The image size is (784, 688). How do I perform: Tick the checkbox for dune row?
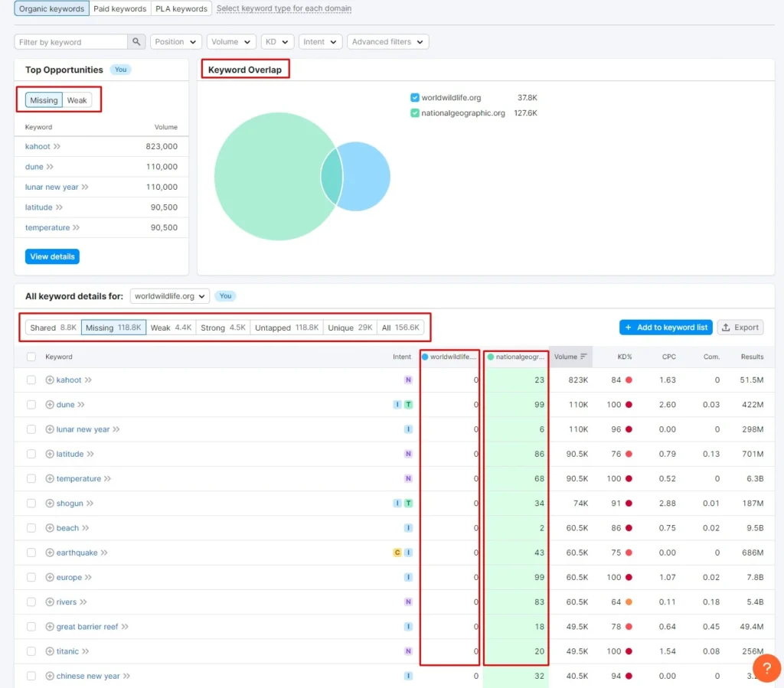click(31, 404)
